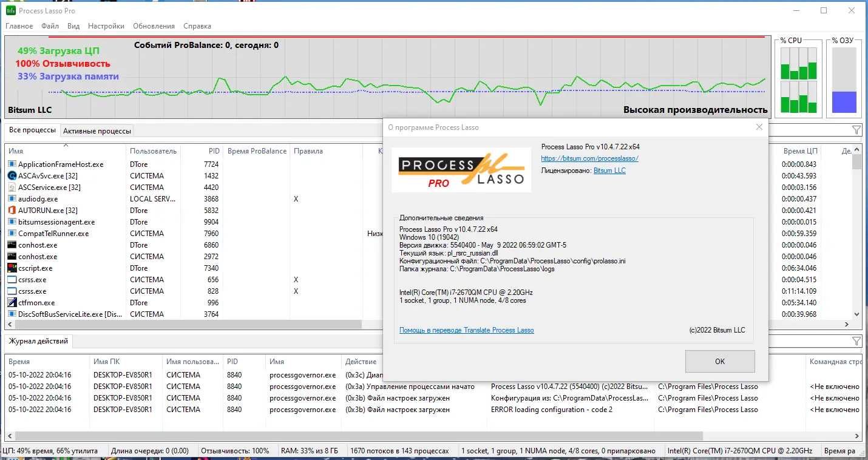Click the AUTORUN.exe Office icon
Screen dimensions: 868x460
point(12,210)
